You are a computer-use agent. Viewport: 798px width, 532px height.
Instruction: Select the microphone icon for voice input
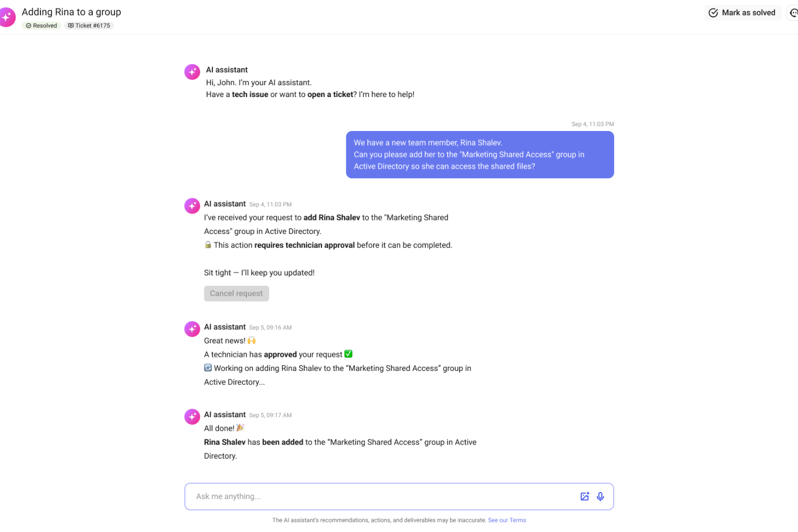click(601, 496)
